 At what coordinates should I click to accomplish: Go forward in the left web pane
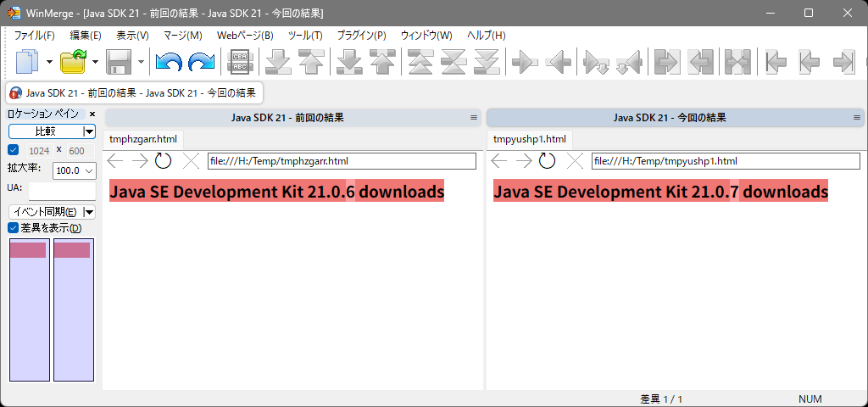click(140, 161)
